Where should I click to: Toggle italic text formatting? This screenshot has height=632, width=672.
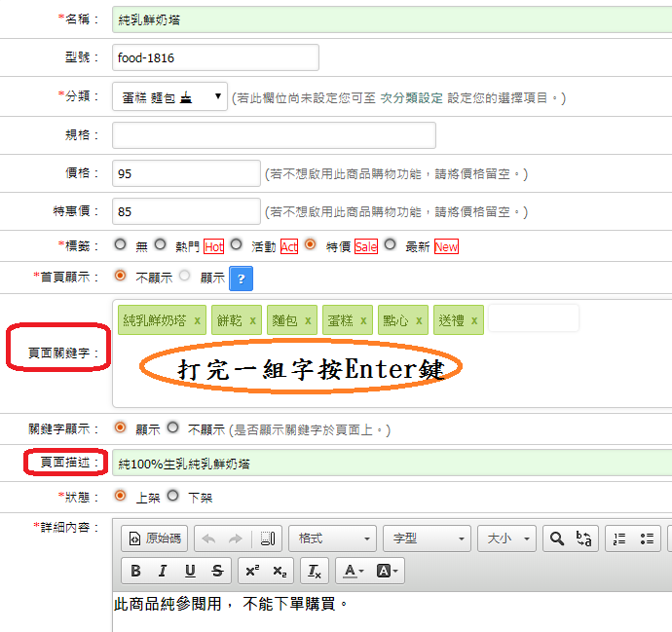[x=163, y=571]
